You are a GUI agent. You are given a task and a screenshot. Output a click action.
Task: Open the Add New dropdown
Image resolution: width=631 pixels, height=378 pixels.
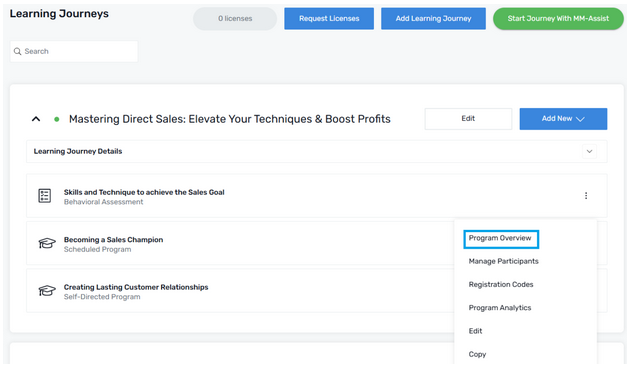(563, 119)
